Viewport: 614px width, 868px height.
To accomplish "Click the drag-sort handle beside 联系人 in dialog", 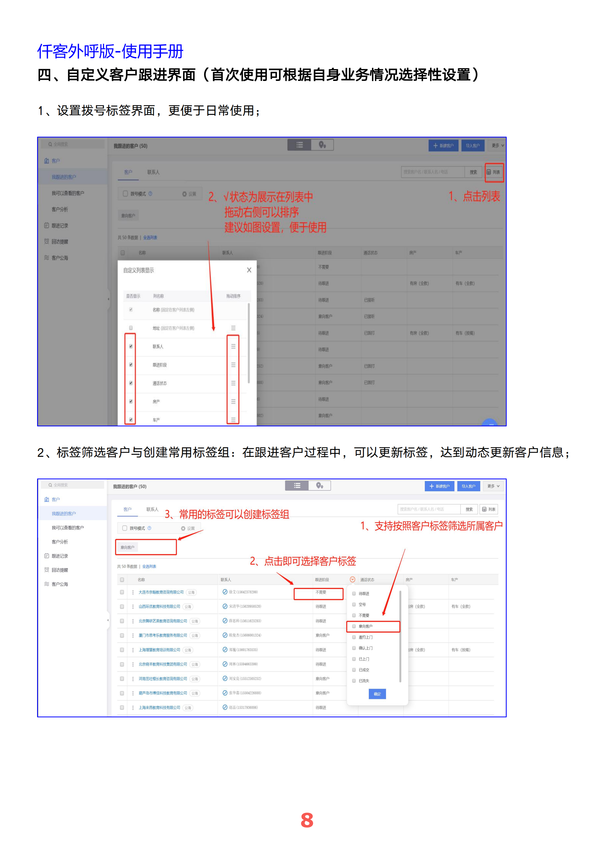I will click(233, 346).
